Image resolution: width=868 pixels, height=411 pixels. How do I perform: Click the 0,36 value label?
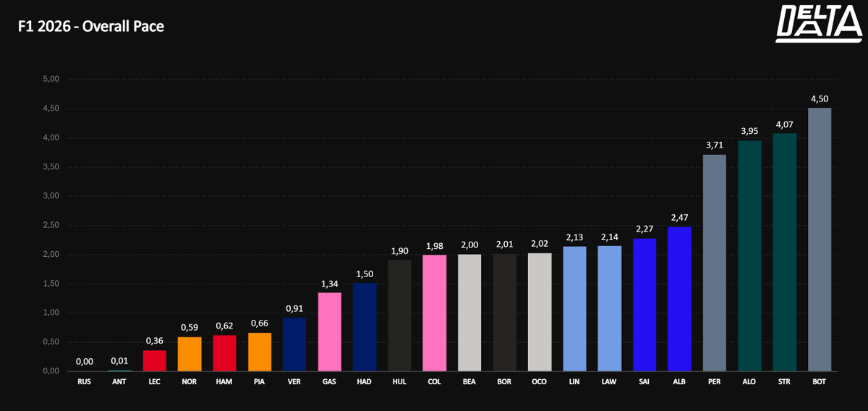coord(155,341)
